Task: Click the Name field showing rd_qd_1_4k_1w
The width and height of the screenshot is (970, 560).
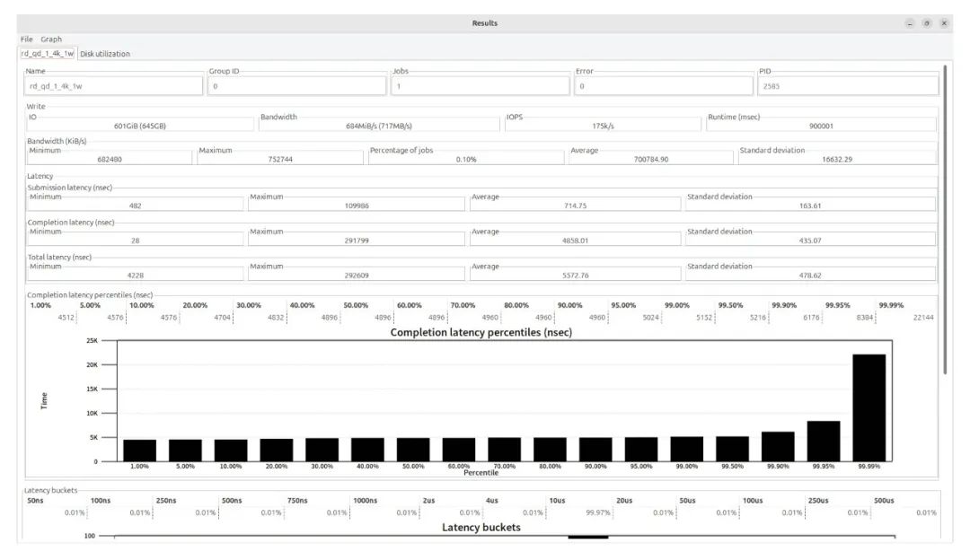Action: pos(114,86)
